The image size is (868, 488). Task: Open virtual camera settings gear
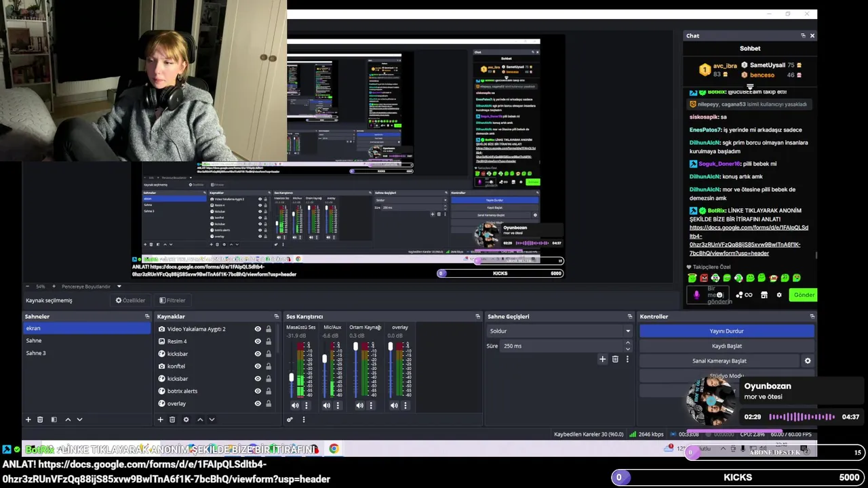tap(808, 361)
